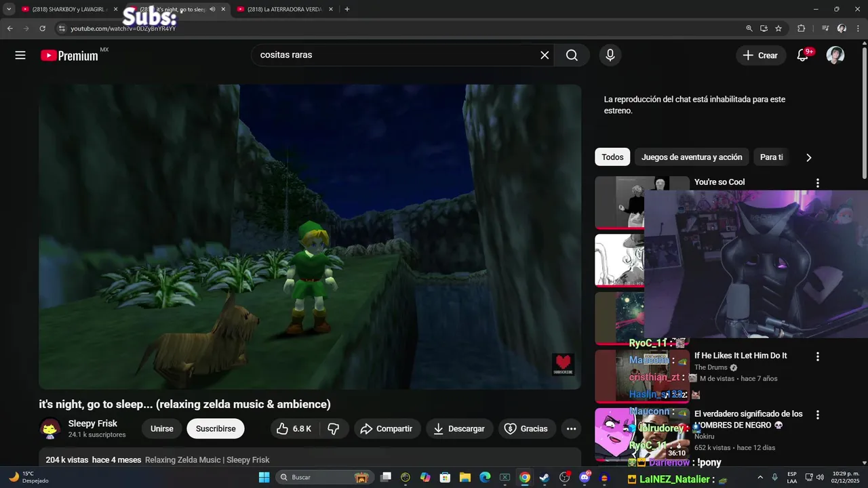Viewport: 868px width, 488px height.
Task: Close the SHARKBOY y LAVAGIRL tab
Action: [x=115, y=9]
